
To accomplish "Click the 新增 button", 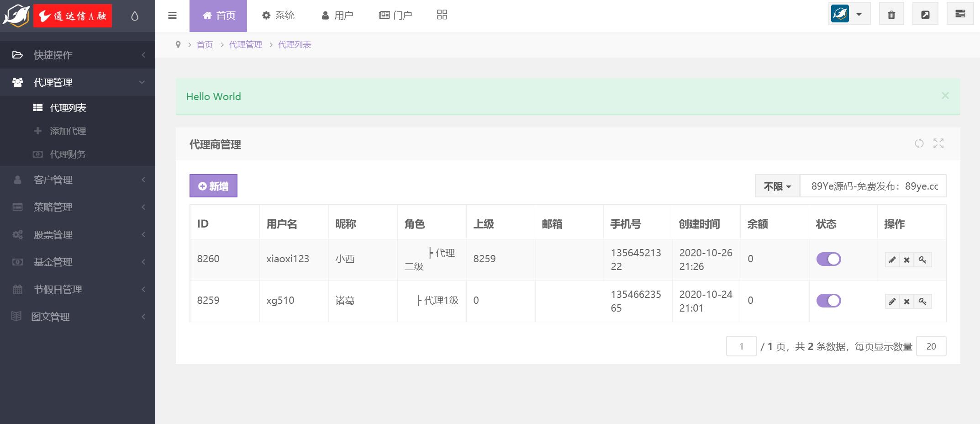I will [213, 186].
